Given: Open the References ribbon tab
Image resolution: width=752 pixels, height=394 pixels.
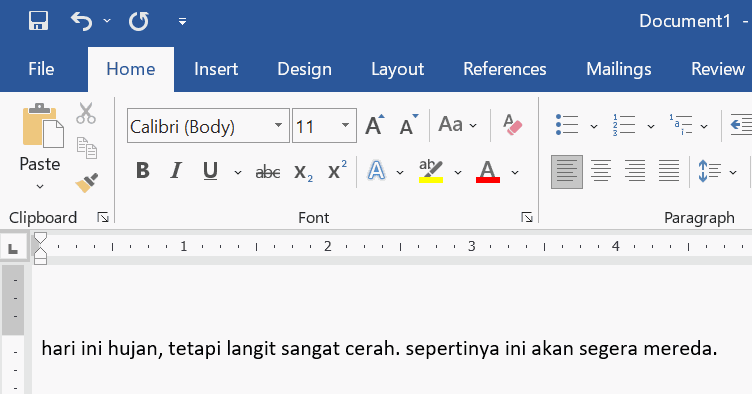Looking at the screenshot, I should point(505,69).
